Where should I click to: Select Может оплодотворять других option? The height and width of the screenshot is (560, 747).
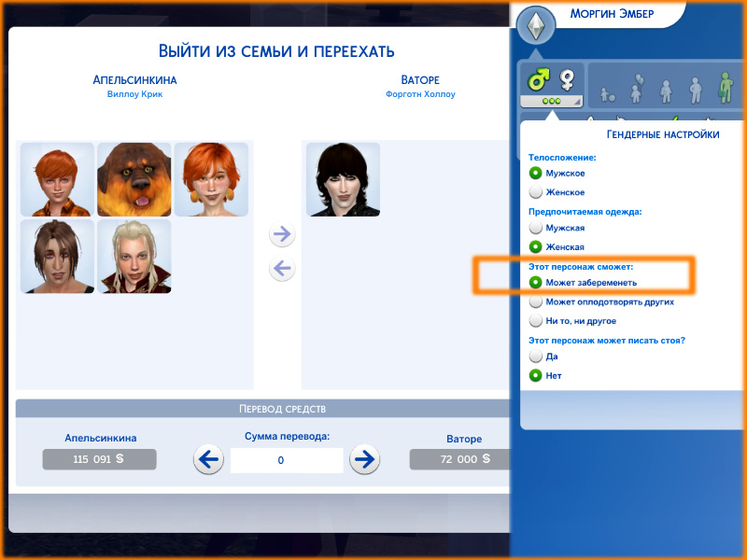[x=601, y=301]
